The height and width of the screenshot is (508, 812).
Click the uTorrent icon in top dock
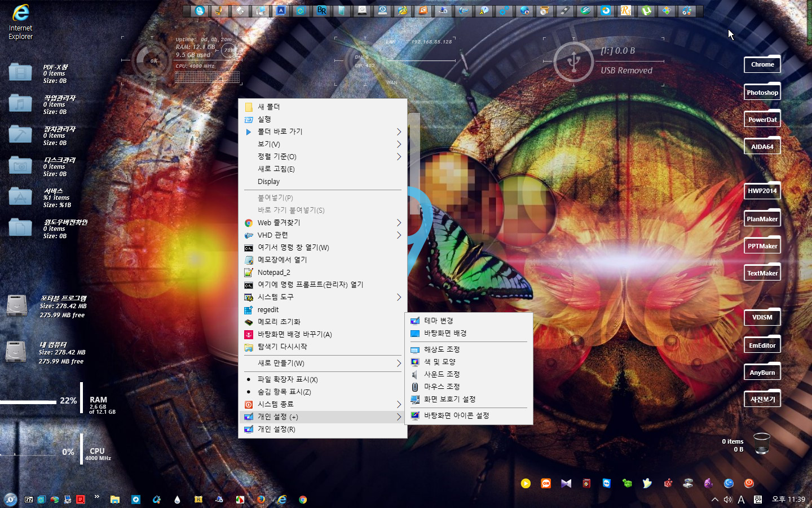[646, 10]
